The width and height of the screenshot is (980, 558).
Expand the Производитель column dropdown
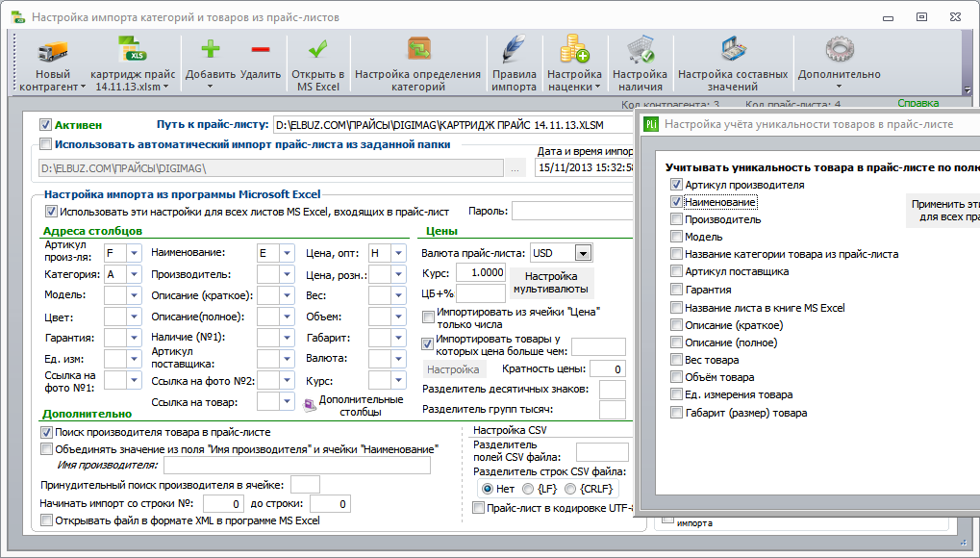point(287,274)
